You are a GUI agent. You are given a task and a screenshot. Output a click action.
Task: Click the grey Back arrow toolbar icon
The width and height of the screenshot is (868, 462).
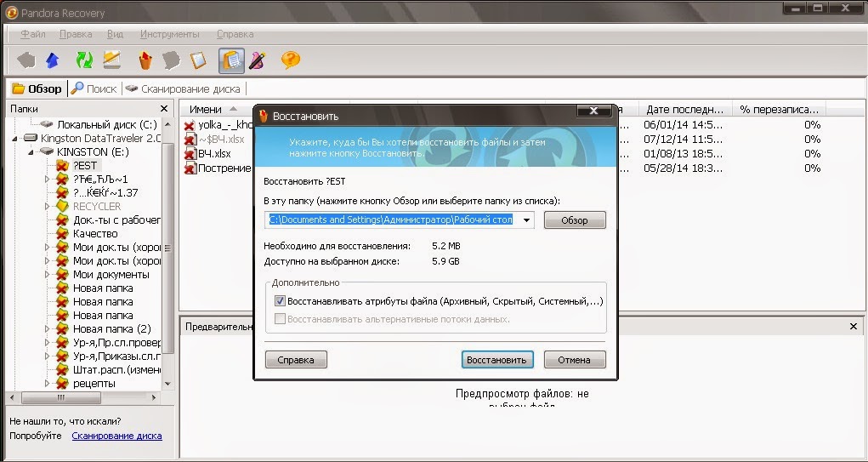pos(26,60)
